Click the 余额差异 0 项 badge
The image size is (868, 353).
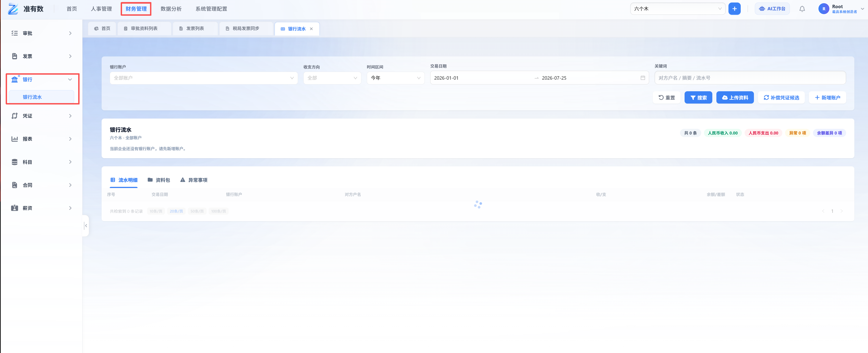[x=829, y=133]
